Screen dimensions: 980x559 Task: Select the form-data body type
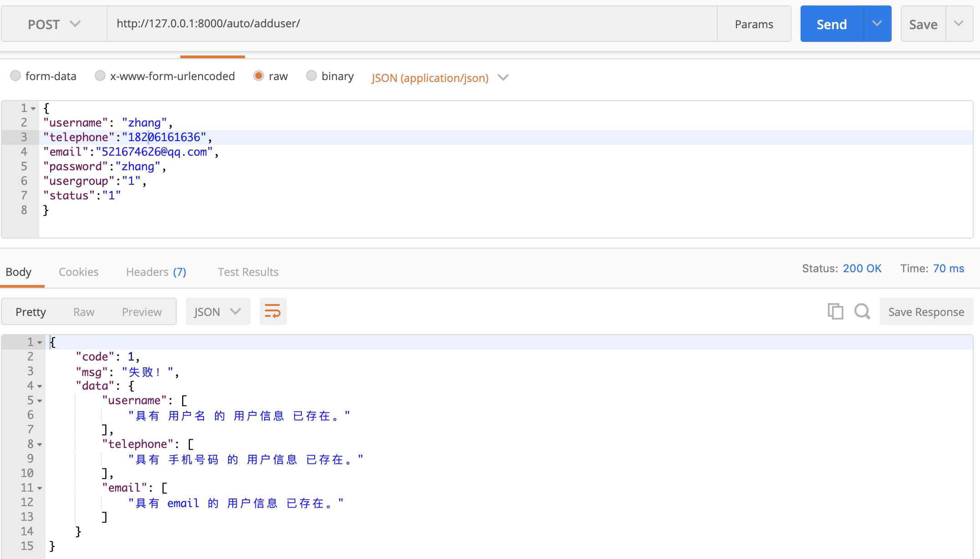pyautogui.click(x=43, y=76)
